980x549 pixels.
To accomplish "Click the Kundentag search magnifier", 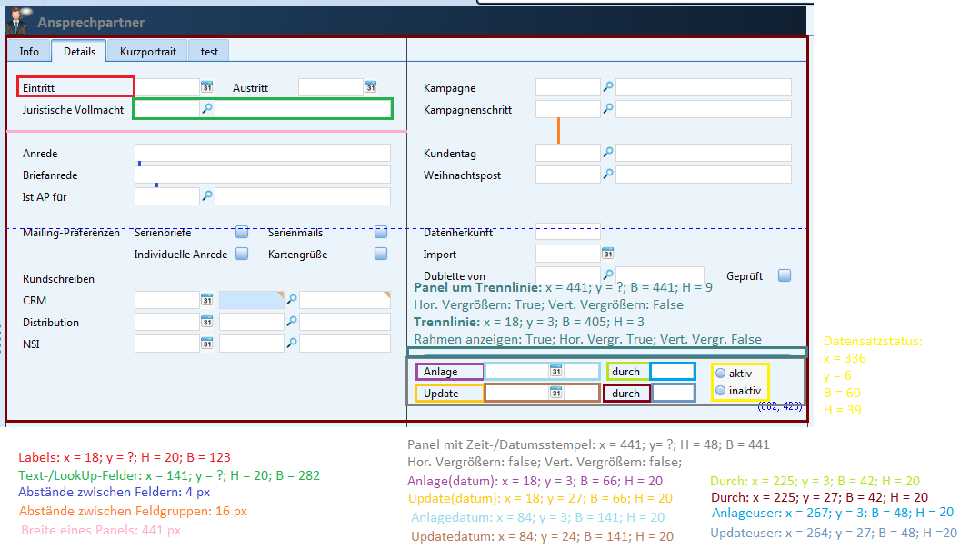I will (x=608, y=153).
